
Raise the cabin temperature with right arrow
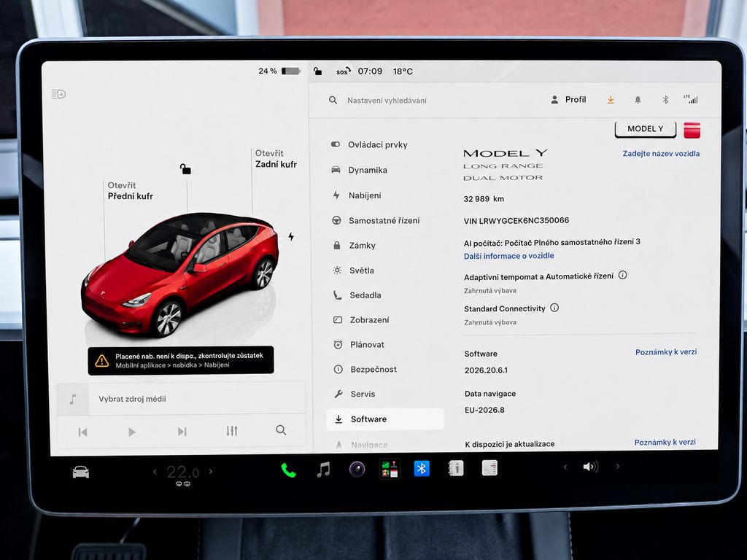(x=211, y=472)
